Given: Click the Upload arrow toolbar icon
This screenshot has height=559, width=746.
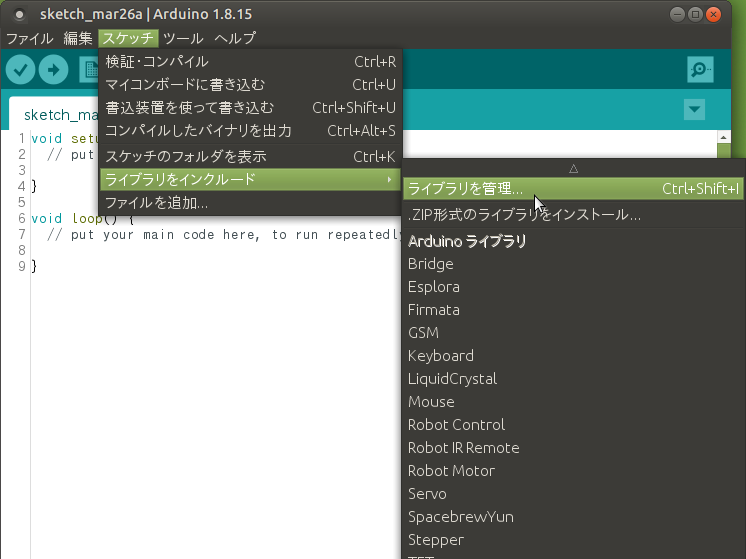Looking at the screenshot, I should point(53,70).
